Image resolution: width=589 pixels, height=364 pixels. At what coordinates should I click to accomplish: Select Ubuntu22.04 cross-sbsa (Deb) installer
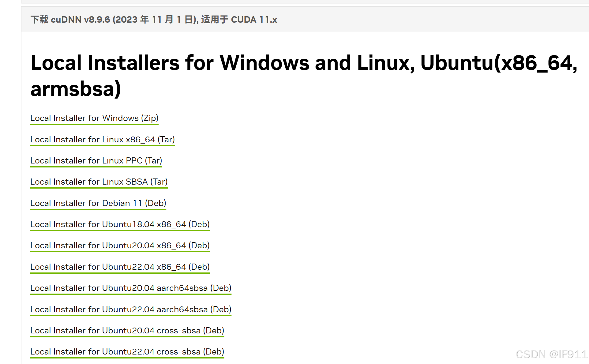127,352
